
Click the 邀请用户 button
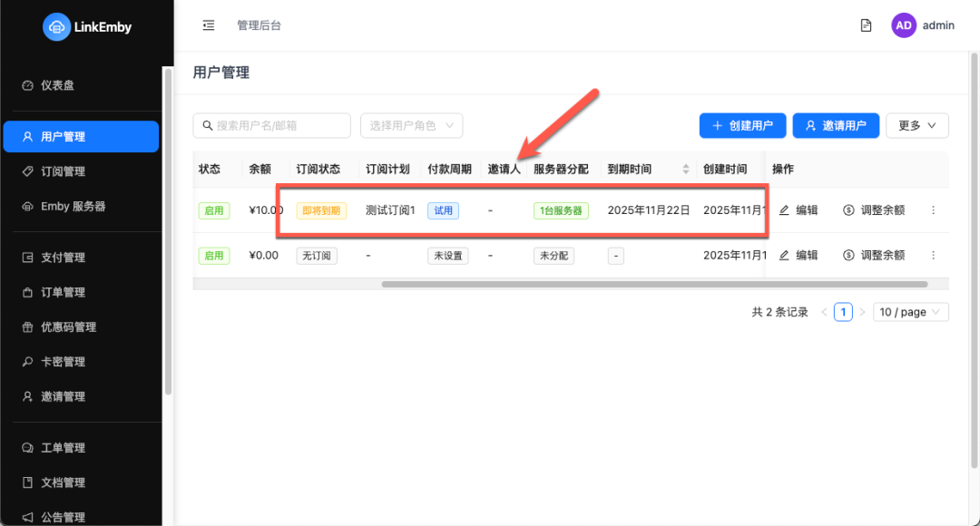(836, 125)
